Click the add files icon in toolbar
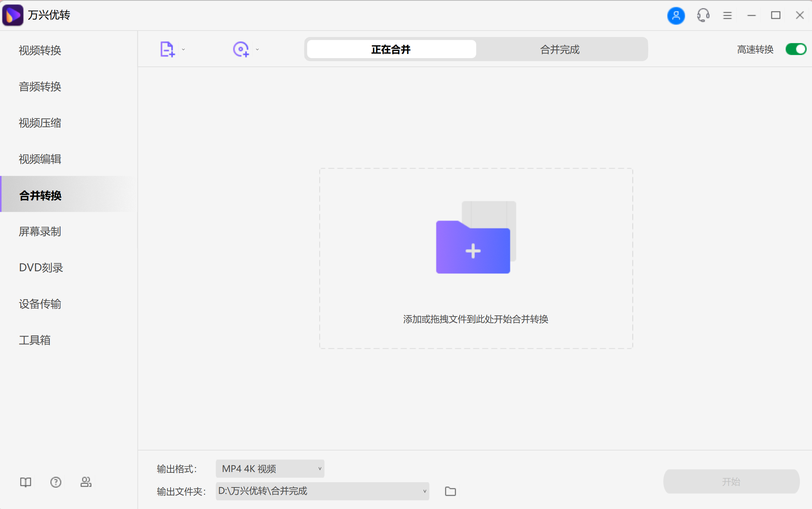This screenshot has height=509, width=812. click(x=167, y=49)
